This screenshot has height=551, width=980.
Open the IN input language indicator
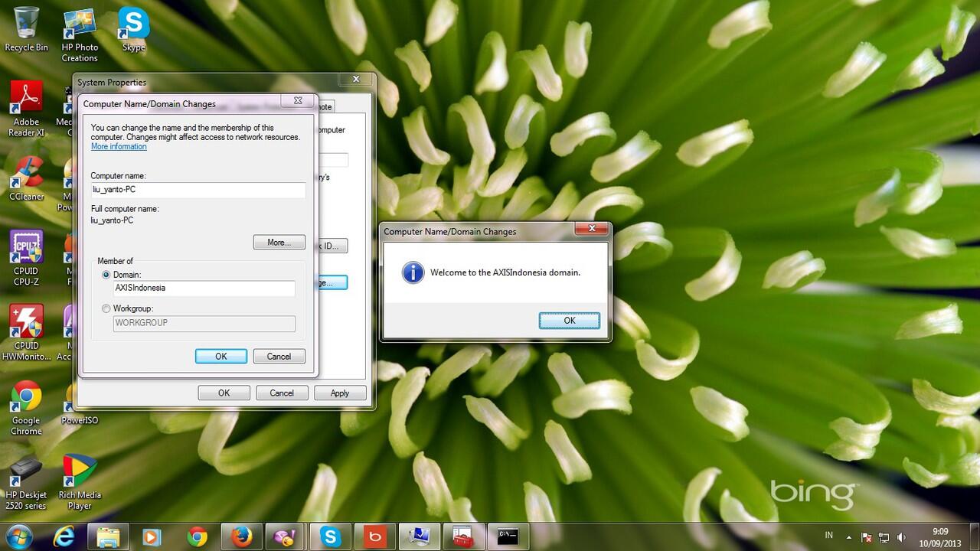[x=829, y=536]
